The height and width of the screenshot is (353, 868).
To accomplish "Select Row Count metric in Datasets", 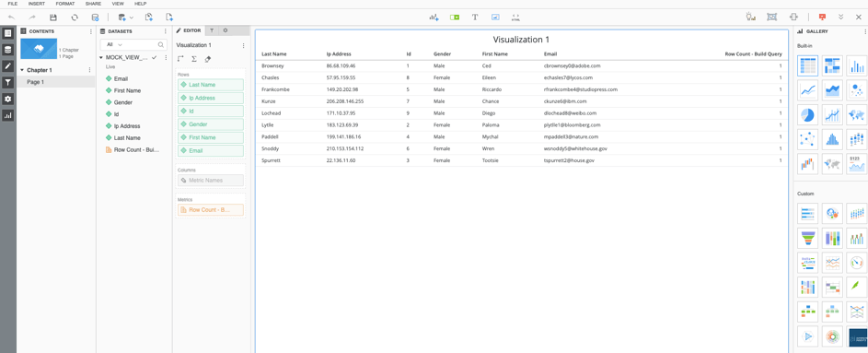I will (133, 150).
